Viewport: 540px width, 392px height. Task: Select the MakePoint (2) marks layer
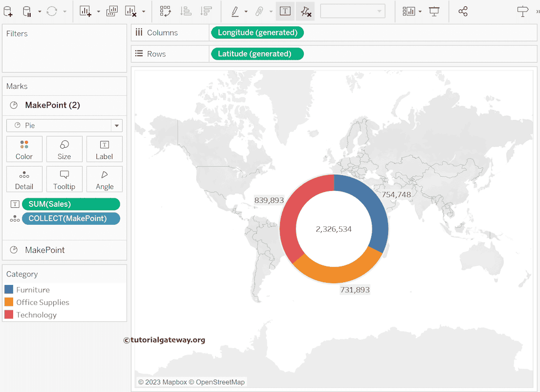point(53,105)
